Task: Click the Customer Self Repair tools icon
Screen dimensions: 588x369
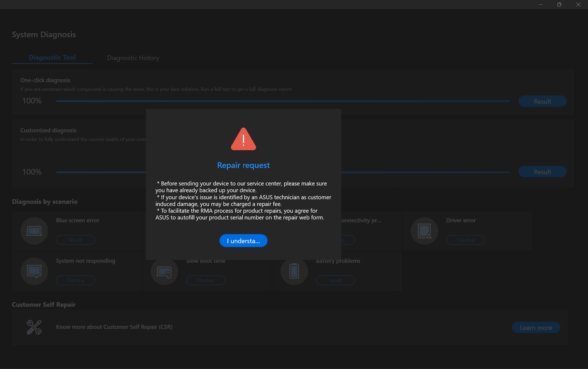Action: click(x=34, y=327)
